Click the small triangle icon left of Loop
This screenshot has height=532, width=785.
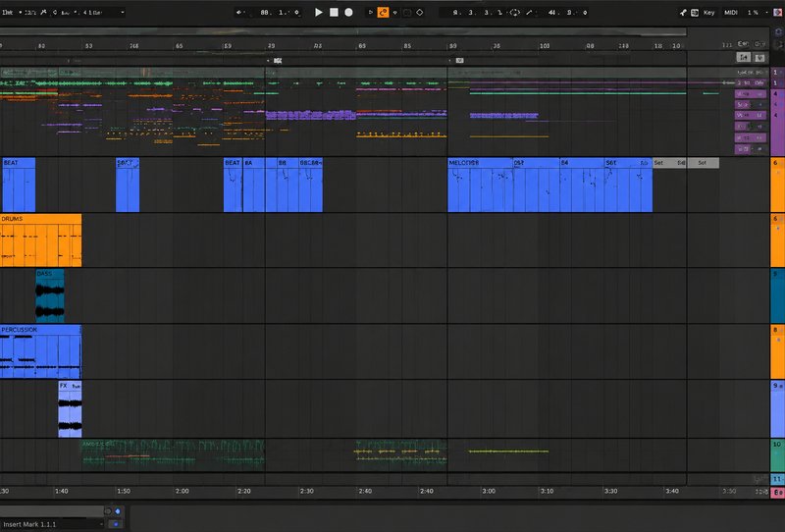(371, 12)
